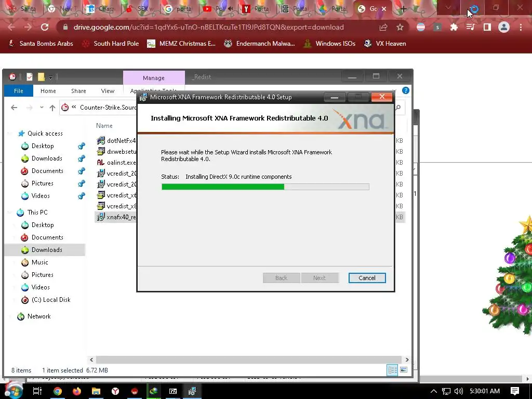Viewport: 532px width, 399px height.
Task: Open South Hard Pole bookmark
Action: tap(111, 44)
